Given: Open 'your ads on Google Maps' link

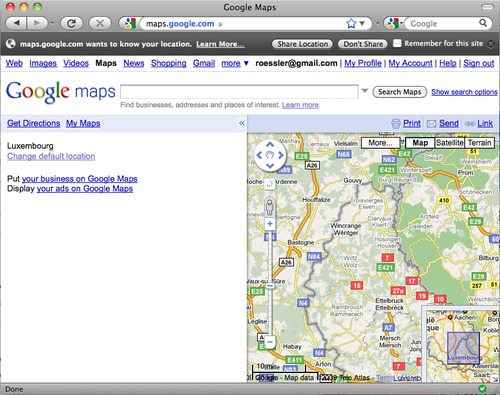Looking at the screenshot, I should pos(85,189).
